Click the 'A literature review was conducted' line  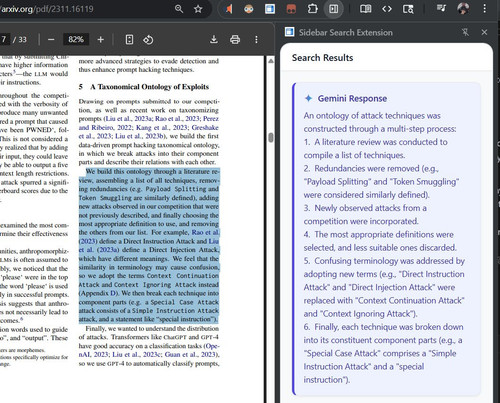click(381, 142)
